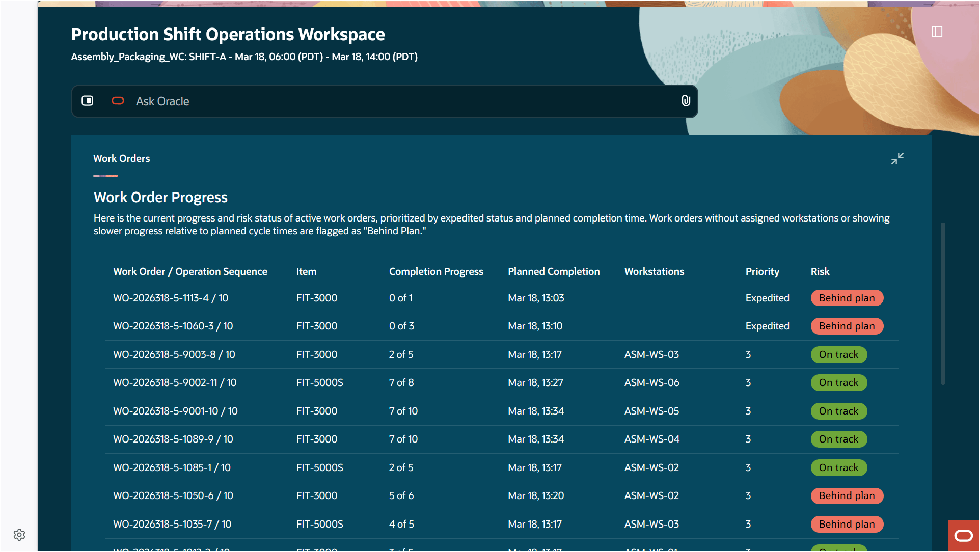
Task: Click the Behind plan badge for WO-2026318-5-1050-6
Action: (x=847, y=495)
